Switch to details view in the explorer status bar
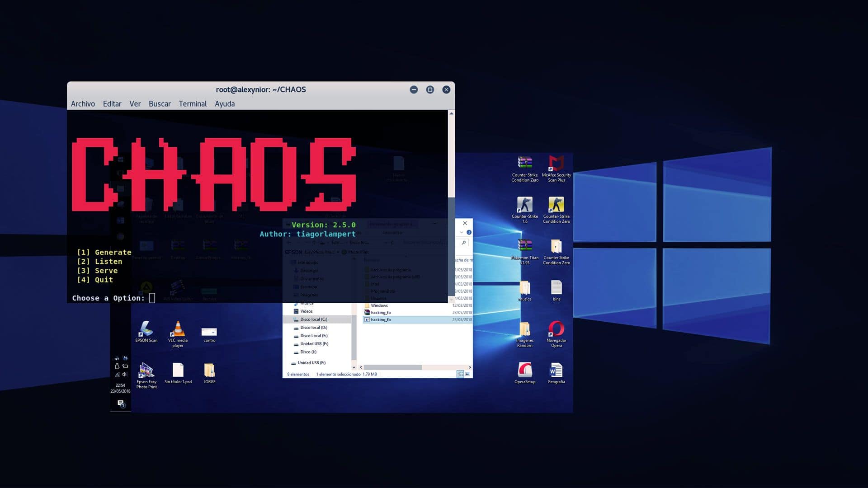The width and height of the screenshot is (868, 488). [x=460, y=374]
